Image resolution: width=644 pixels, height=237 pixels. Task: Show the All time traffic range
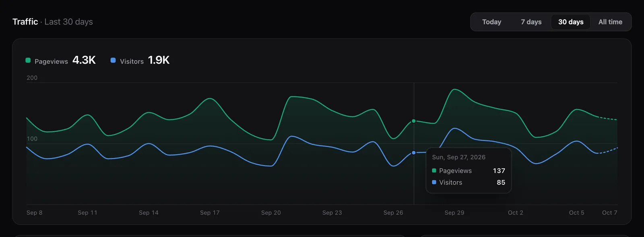(x=610, y=22)
